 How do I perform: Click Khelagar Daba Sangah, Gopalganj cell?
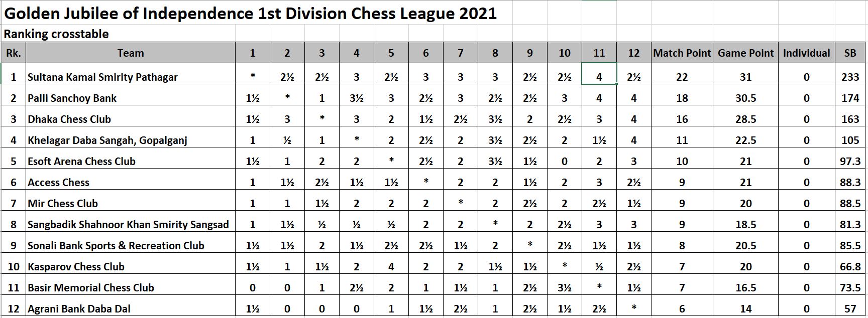pos(131,140)
